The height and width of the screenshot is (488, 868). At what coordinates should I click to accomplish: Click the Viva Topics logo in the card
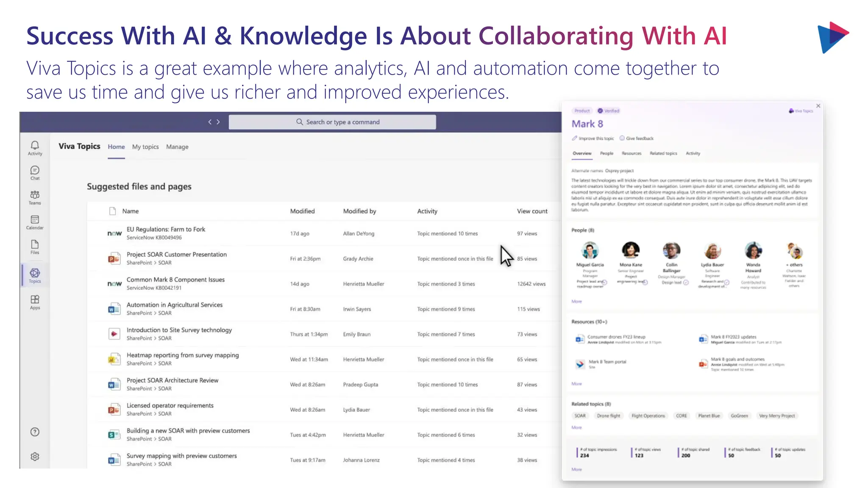[801, 111]
